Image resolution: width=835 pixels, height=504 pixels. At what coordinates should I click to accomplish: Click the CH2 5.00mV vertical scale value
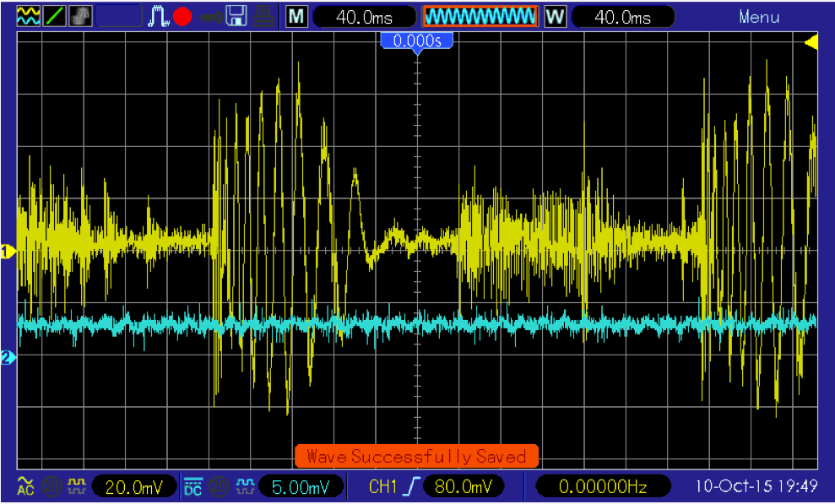coord(301,486)
